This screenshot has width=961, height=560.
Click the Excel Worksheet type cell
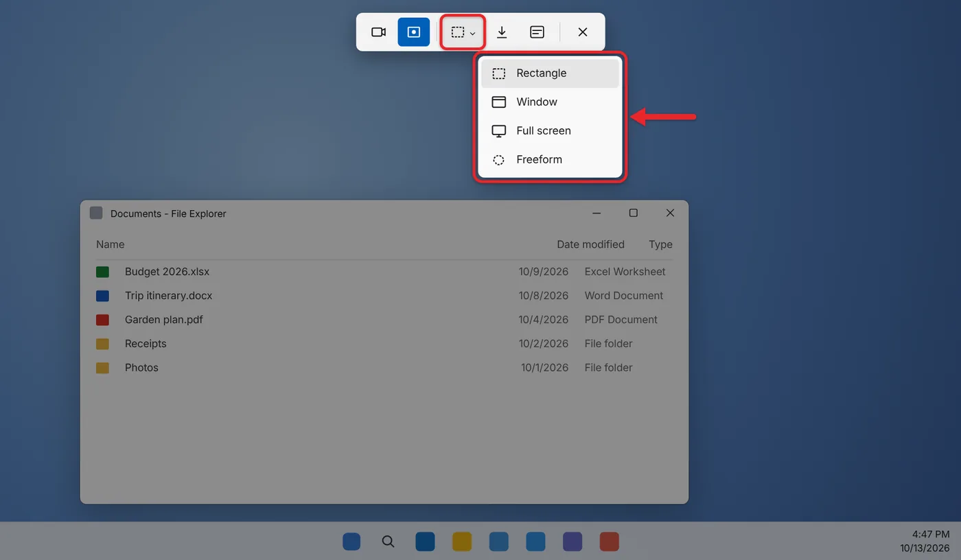tap(625, 272)
